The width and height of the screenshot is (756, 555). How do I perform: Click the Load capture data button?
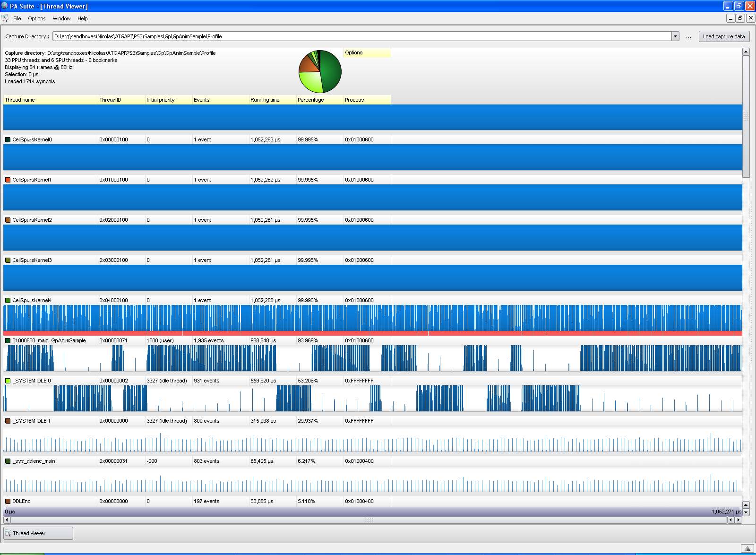[723, 36]
